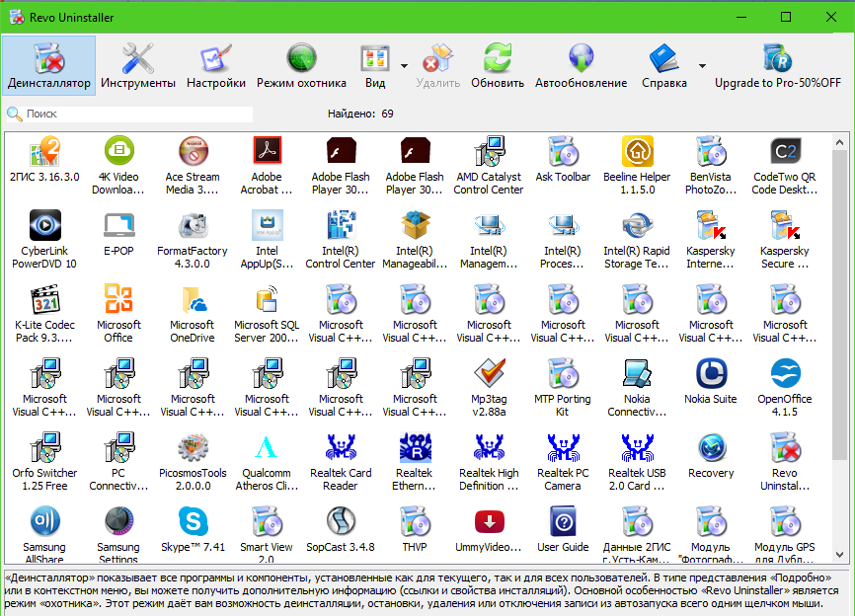Open the Инструменты tools section
The width and height of the screenshot is (855, 616).
(x=138, y=66)
